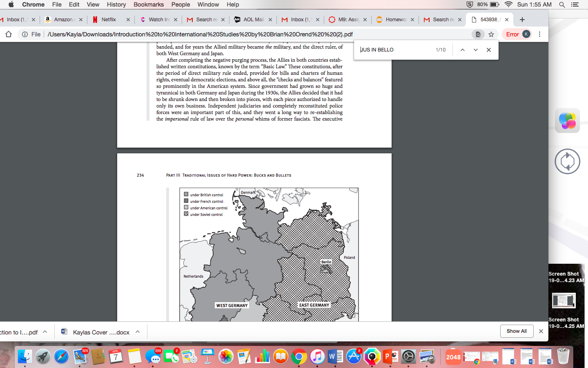Open the History menu

[116, 4]
